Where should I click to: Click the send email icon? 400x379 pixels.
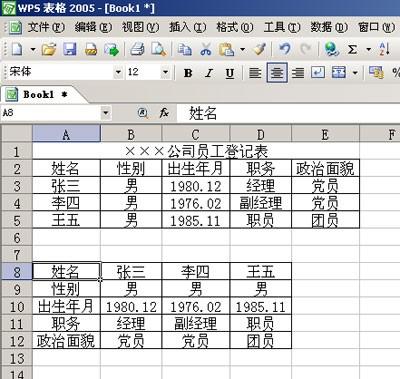pos(111,50)
